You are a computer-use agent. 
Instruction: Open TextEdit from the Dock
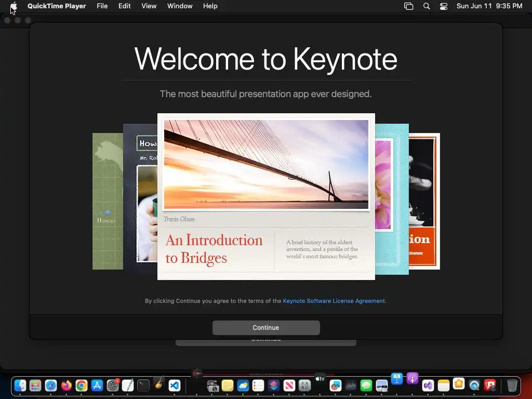click(x=128, y=385)
